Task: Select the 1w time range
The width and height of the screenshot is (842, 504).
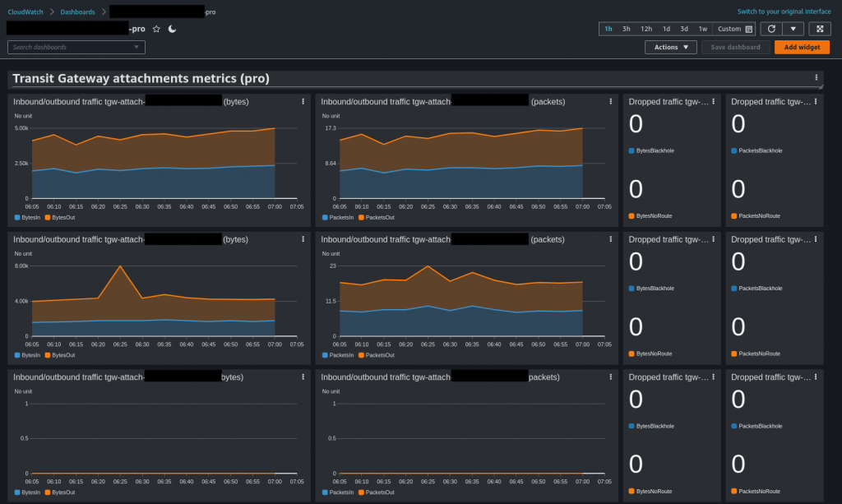Action: click(x=701, y=28)
